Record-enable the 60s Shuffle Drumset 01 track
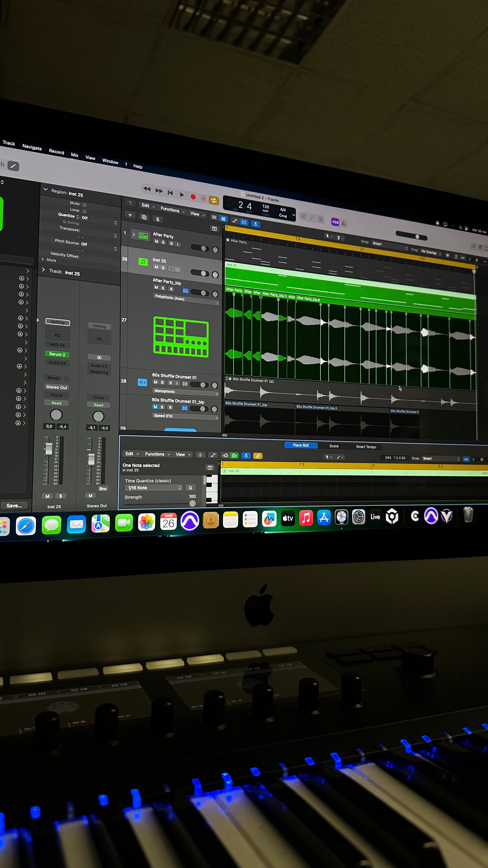Image resolution: width=488 pixels, height=868 pixels. [x=170, y=383]
